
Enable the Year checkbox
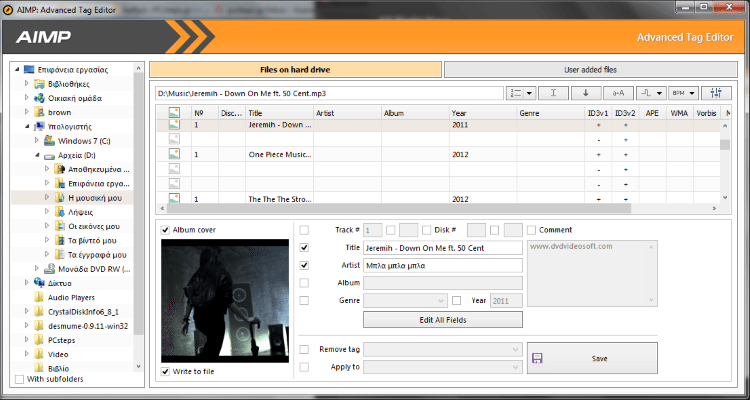click(x=456, y=300)
